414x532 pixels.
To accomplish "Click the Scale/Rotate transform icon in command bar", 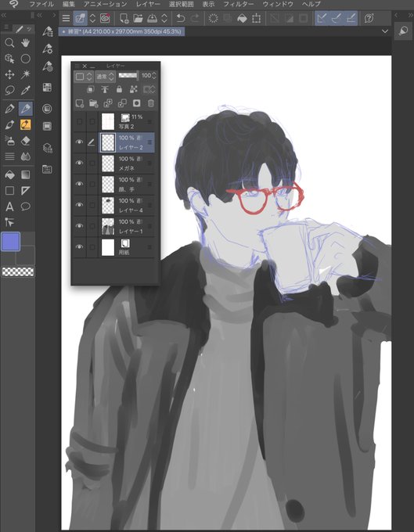I will (256, 18).
